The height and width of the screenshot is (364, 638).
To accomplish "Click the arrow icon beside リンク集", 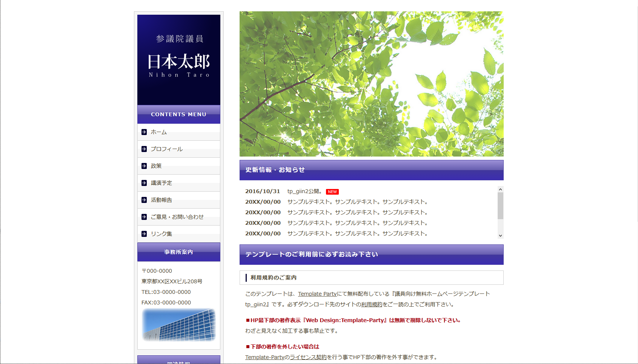I will 144,234.
